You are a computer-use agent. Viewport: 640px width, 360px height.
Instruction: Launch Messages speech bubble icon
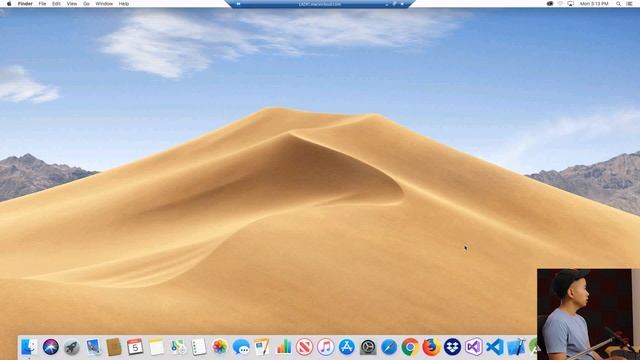click(x=241, y=347)
